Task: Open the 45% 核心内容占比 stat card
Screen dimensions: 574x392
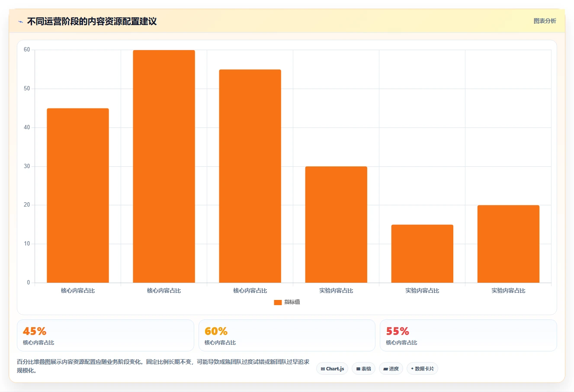Action: [106, 335]
